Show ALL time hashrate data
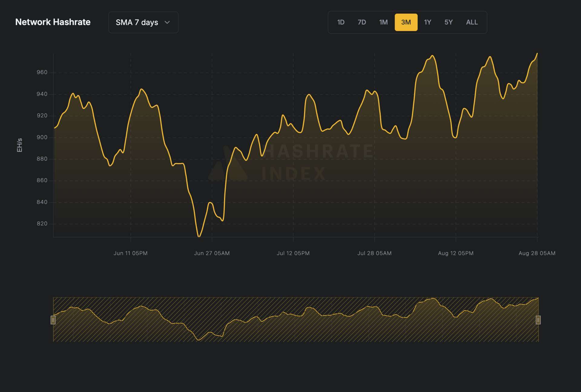The height and width of the screenshot is (392, 581). [x=471, y=22]
